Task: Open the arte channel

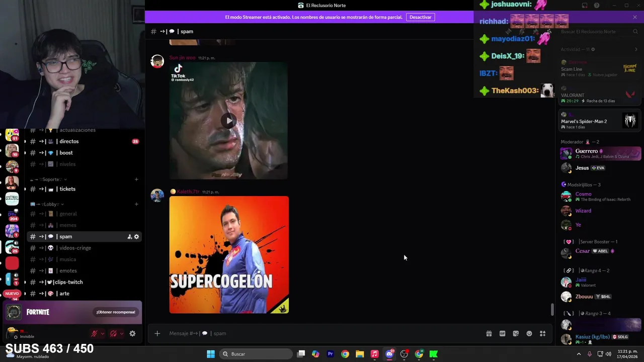Action: [84, 294]
